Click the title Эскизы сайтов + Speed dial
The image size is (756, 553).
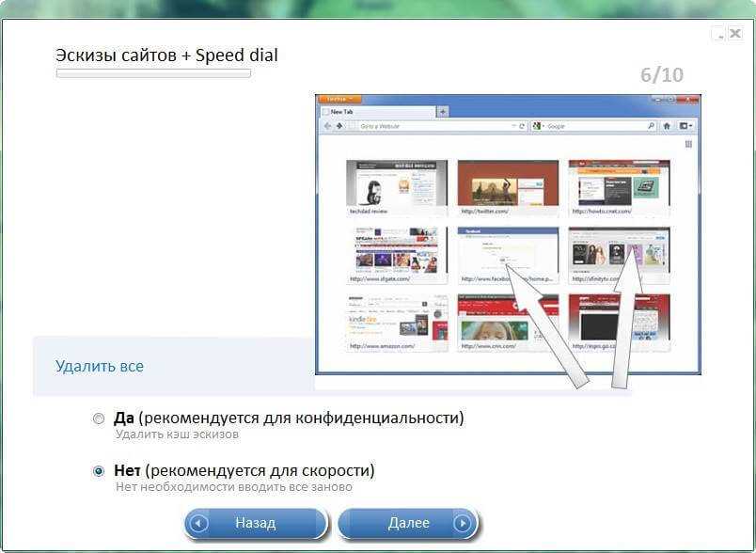(166, 55)
